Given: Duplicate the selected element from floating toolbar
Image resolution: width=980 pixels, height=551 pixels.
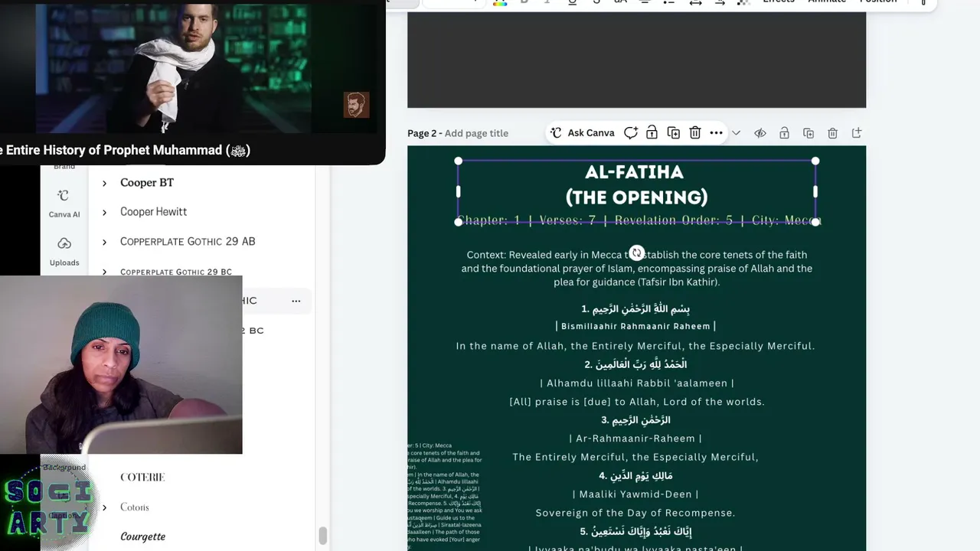Looking at the screenshot, I should [673, 133].
